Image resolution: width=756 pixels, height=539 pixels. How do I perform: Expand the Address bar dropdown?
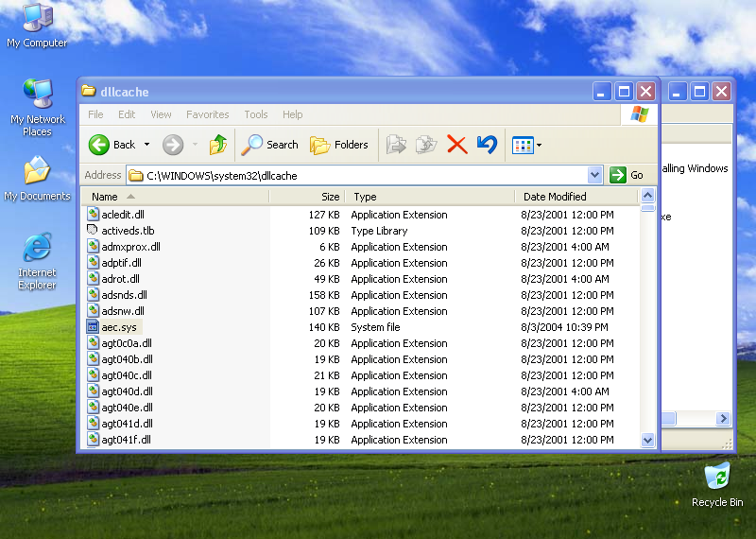(595, 175)
